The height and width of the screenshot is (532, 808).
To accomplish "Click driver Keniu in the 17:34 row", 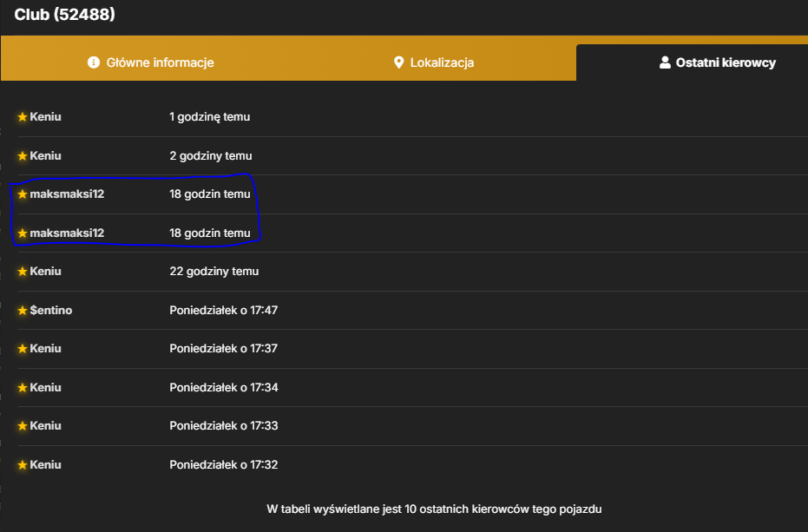I will click(45, 387).
